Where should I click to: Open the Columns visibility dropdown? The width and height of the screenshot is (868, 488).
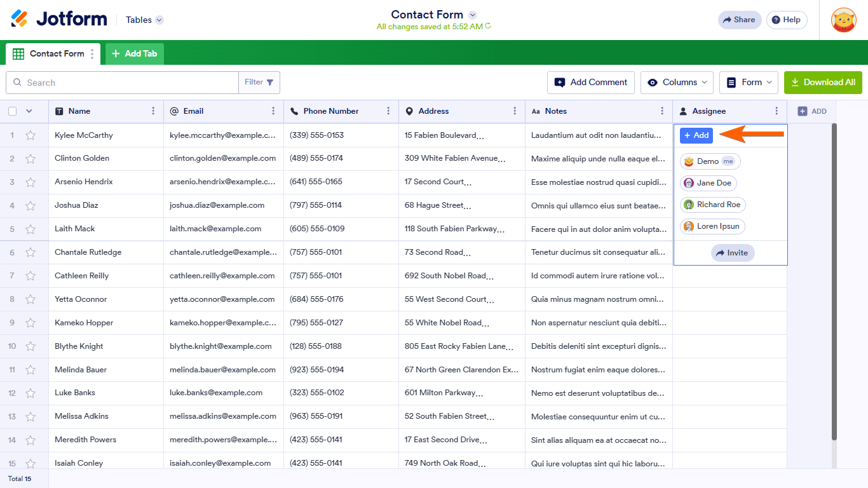tap(677, 83)
